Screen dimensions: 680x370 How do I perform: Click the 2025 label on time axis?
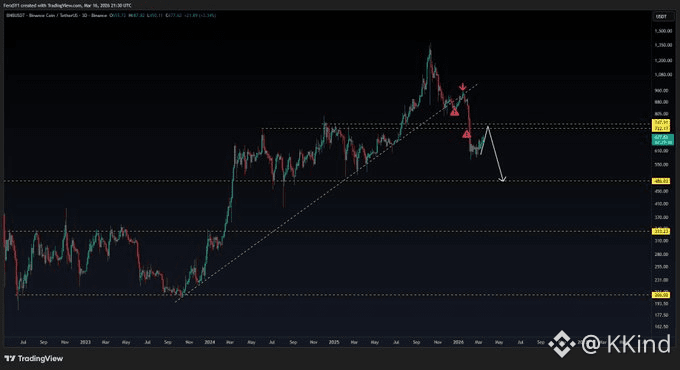pos(333,342)
